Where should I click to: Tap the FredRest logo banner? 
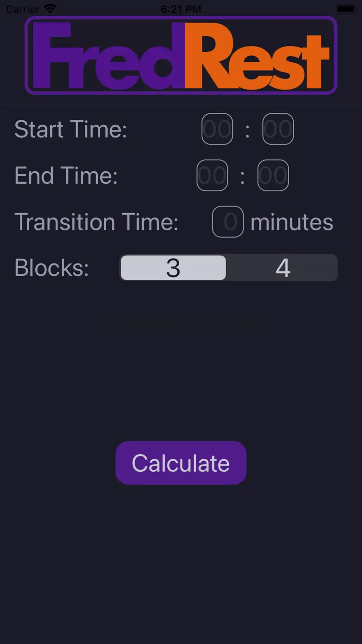coord(181,55)
